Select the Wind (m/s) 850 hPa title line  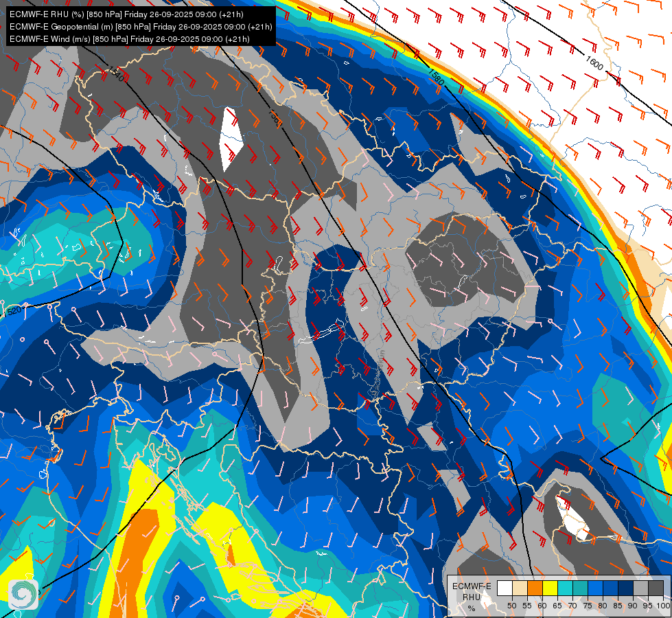(130, 39)
